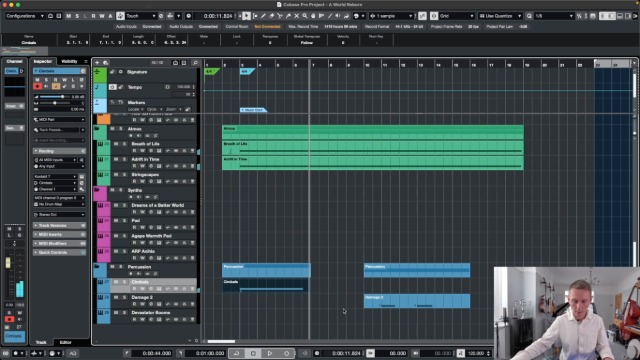
Task: Mute the Atmos folder track
Action: (112, 129)
